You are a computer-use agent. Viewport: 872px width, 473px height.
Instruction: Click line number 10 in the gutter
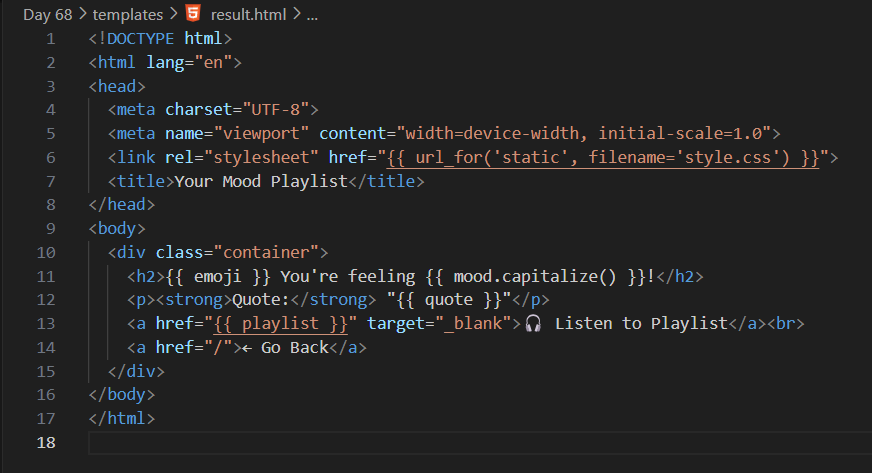pos(46,253)
